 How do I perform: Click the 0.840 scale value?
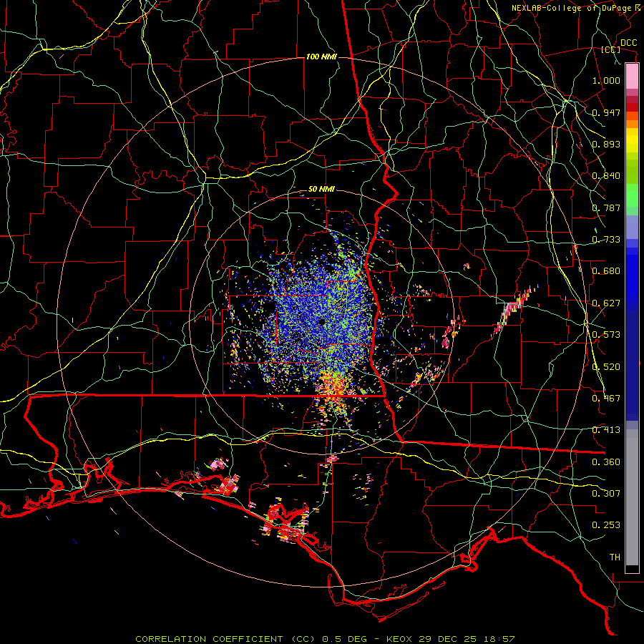(606, 176)
